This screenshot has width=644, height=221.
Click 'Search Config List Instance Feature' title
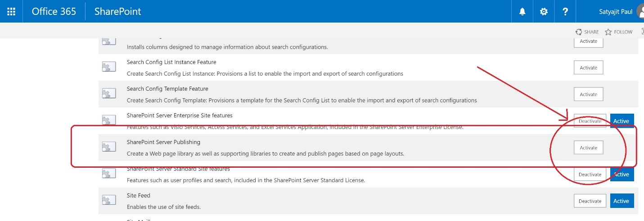[x=171, y=62]
